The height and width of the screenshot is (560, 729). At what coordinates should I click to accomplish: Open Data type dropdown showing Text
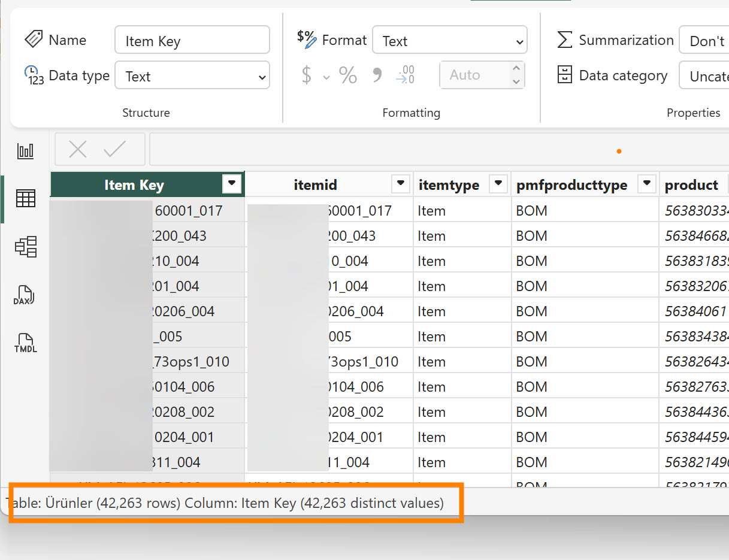[192, 76]
